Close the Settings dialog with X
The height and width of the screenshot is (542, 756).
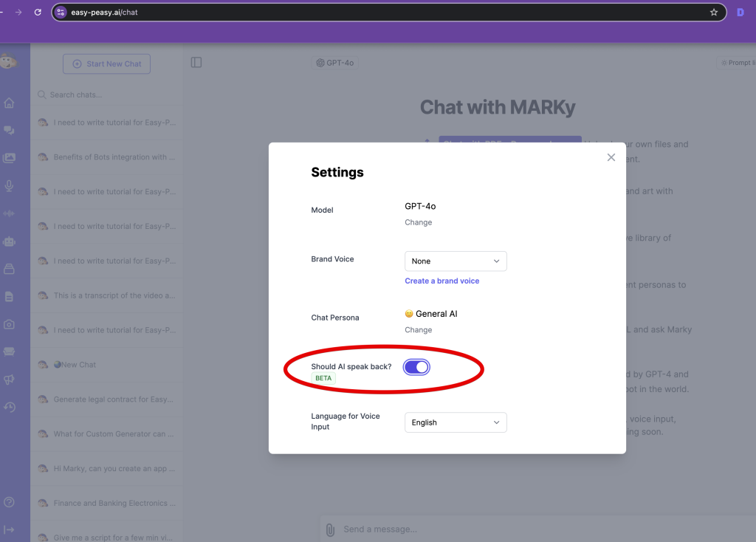tap(611, 157)
